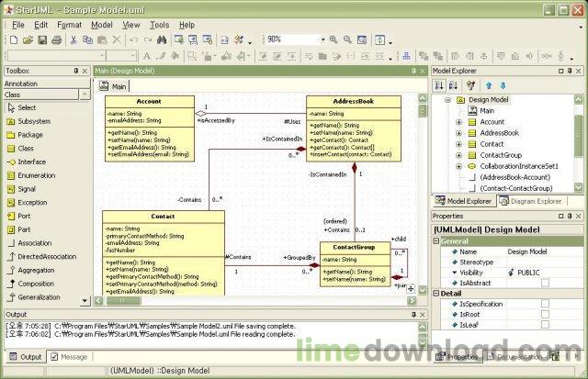The width and height of the screenshot is (588, 379).
Task: Collapse the General properties section
Action: (436, 241)
